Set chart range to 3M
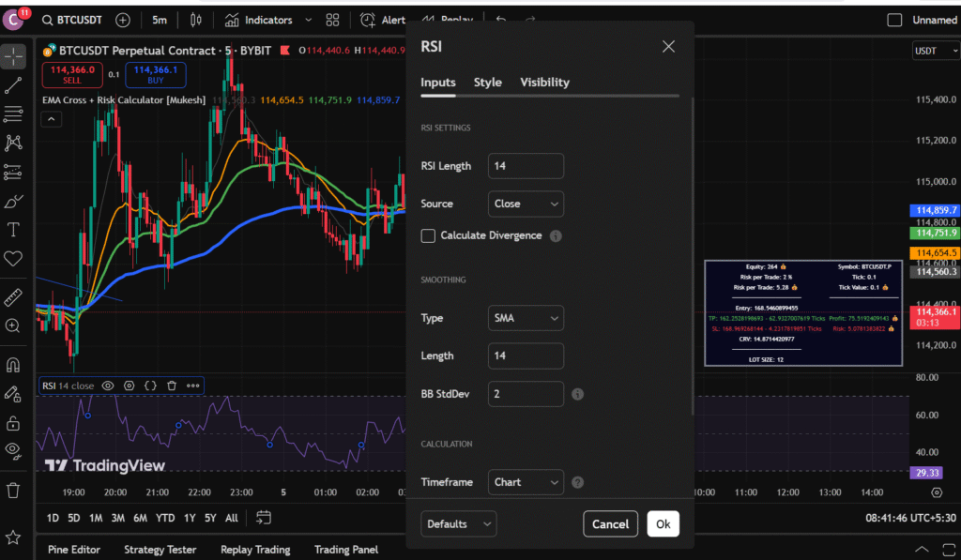 point(117,519)
